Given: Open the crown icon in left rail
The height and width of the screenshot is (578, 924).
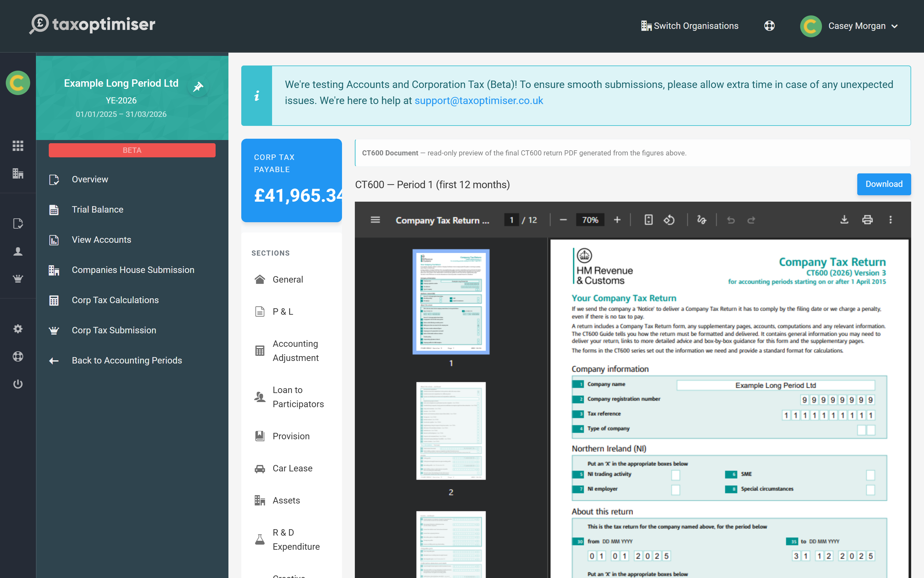Looking at the screenshot, I should [x=18, y=279].
